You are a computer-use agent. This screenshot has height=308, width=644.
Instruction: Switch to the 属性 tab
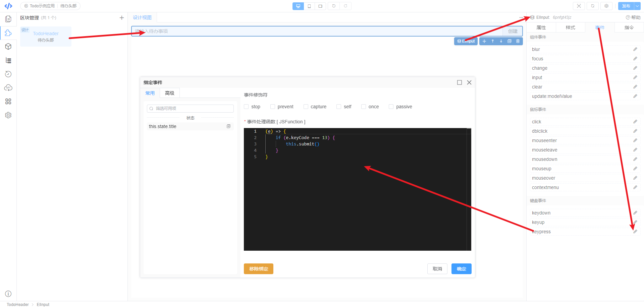point(541,27)
